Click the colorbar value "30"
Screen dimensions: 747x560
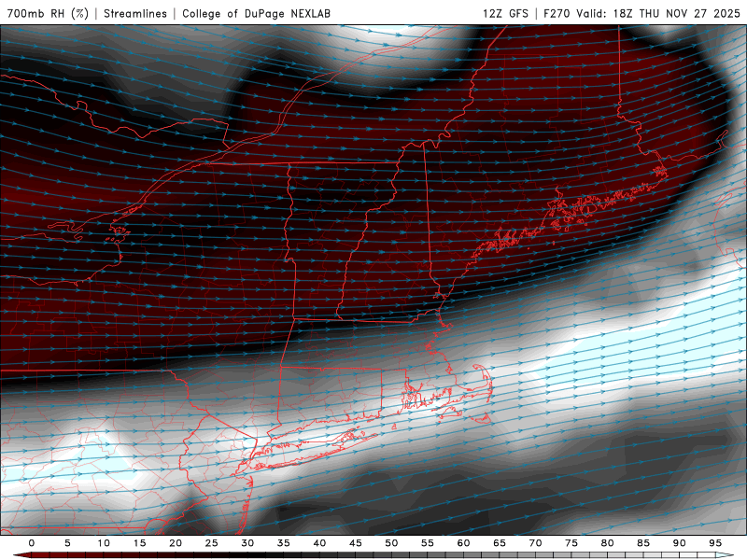[247, 543]
